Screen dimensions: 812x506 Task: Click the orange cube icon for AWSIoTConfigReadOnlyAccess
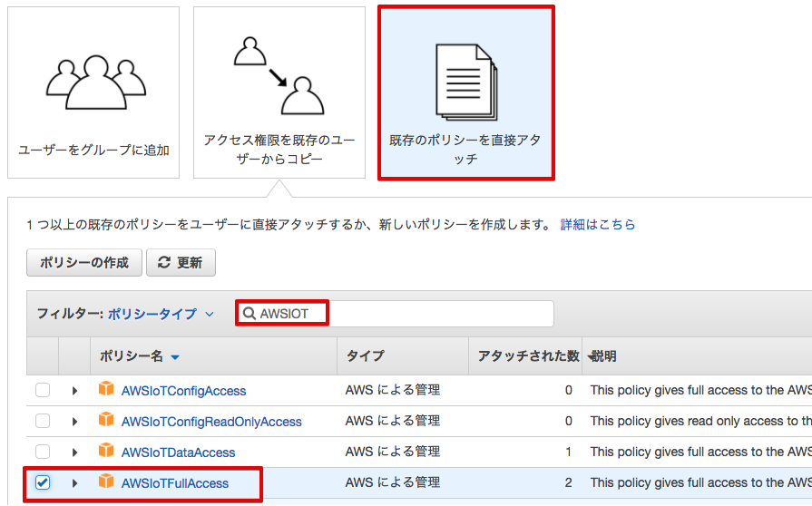(106, 420)
